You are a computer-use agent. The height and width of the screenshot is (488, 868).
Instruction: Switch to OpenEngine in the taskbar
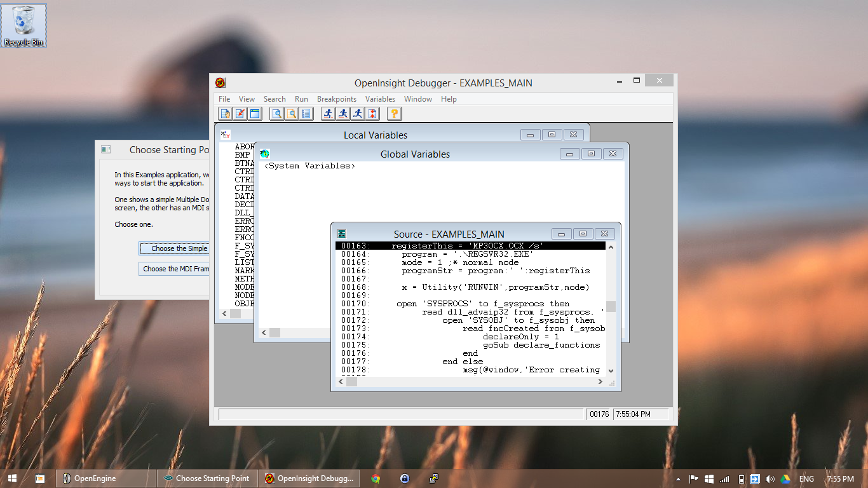(x=105, y=478)
